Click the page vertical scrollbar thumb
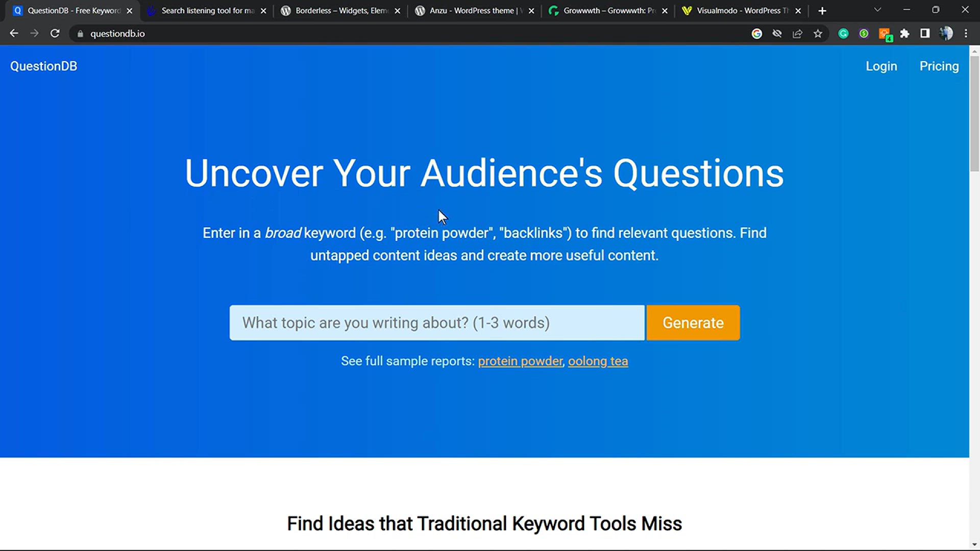 click(x=974, y=114)
